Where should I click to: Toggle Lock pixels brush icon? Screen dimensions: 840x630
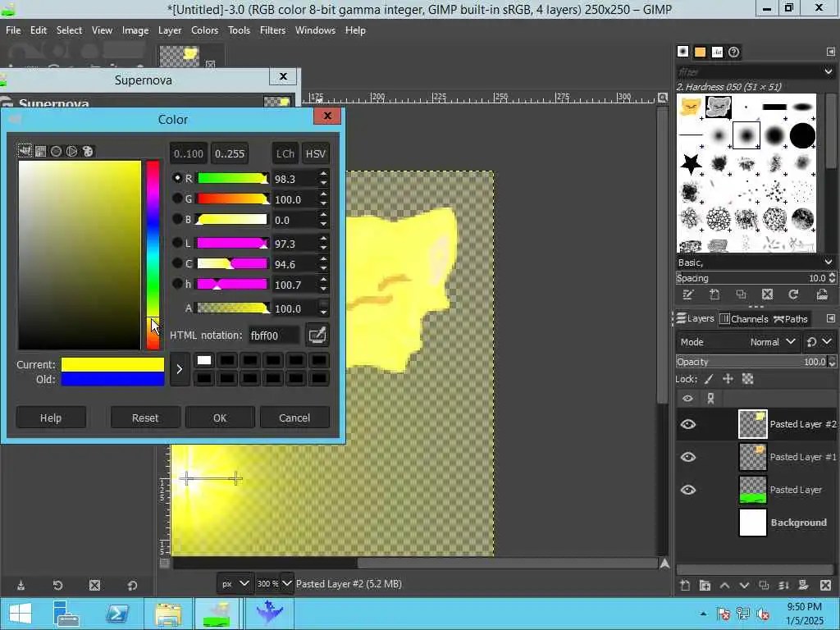pyautogui.click(x=709, y=379)
